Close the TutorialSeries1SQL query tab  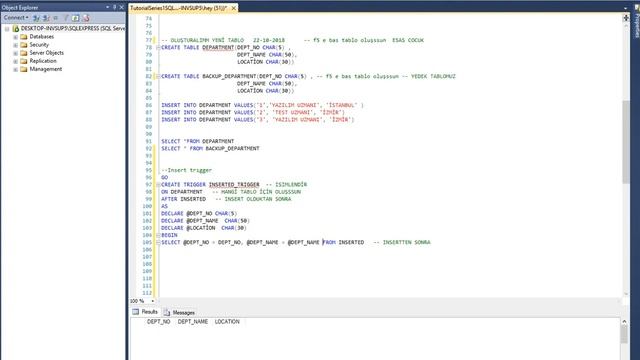pos(233,8)
